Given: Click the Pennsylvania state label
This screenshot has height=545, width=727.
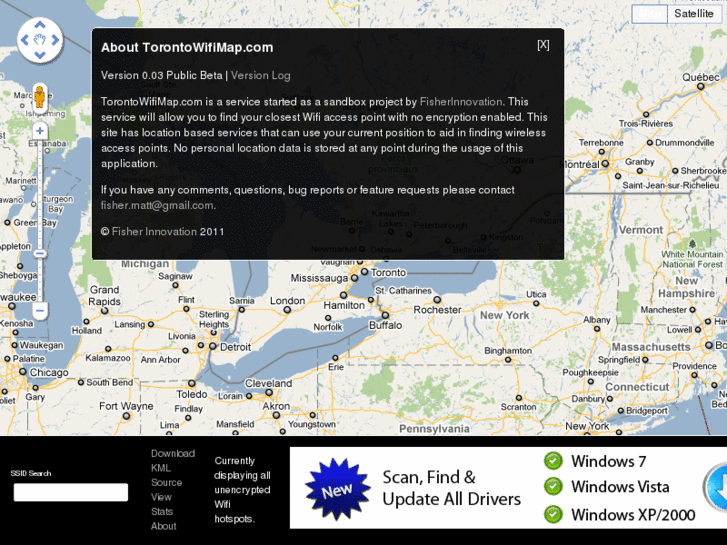Looking at the screenshot, I should [x=434, y=429].
